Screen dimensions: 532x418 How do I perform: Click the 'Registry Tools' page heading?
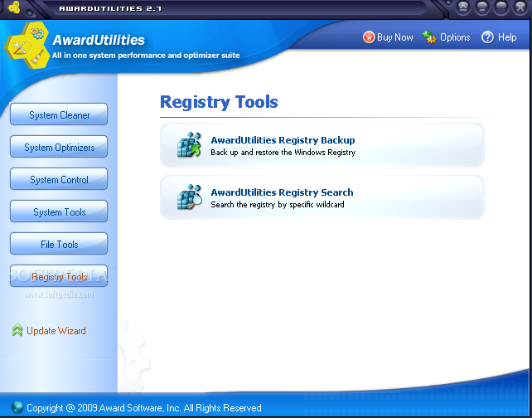click(219, 102)
